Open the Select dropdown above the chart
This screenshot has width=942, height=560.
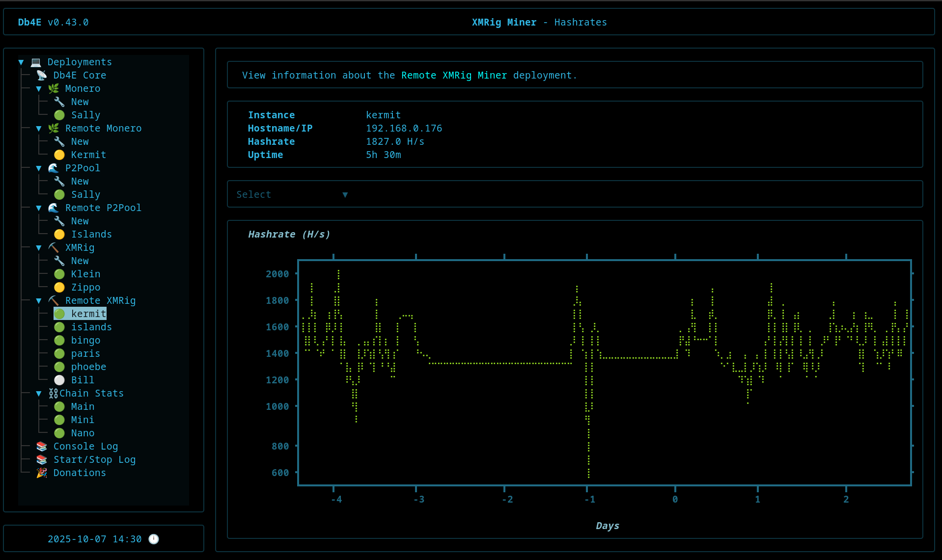(x=292, y=194)
